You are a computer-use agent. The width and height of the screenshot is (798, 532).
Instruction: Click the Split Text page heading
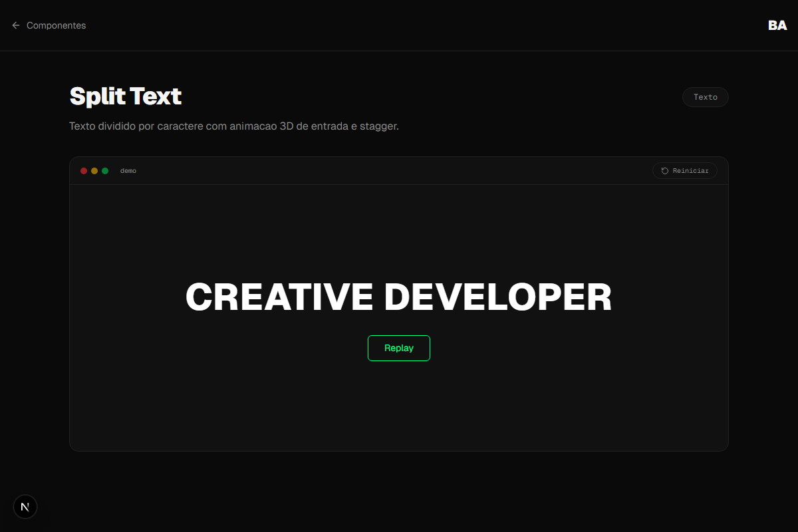coord(125,96)
